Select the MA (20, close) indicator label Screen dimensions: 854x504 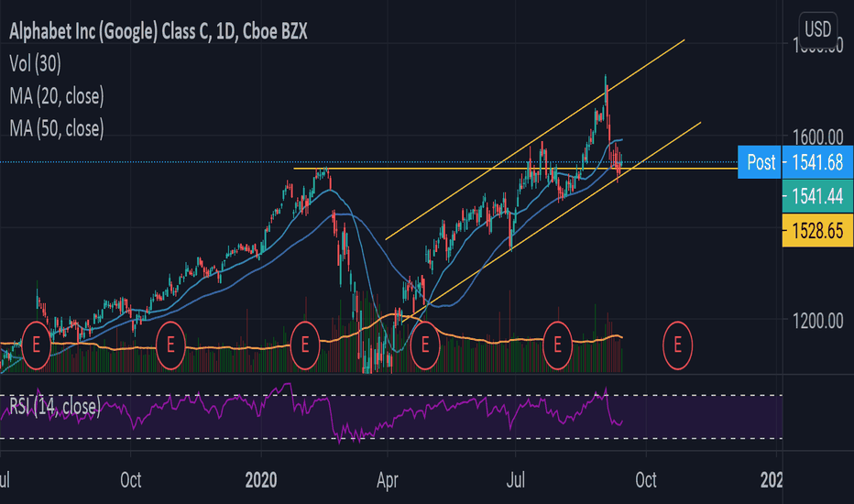57,96
